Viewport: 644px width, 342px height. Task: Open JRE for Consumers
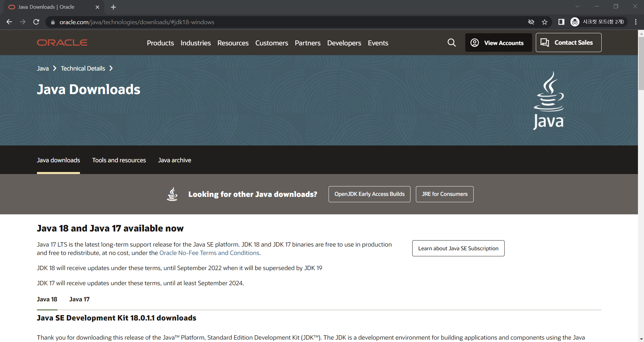tap(444, 194)
